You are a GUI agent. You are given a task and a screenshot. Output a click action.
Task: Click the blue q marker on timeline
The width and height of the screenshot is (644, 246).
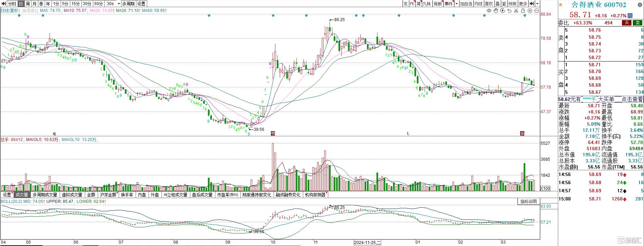coord(54,134)
